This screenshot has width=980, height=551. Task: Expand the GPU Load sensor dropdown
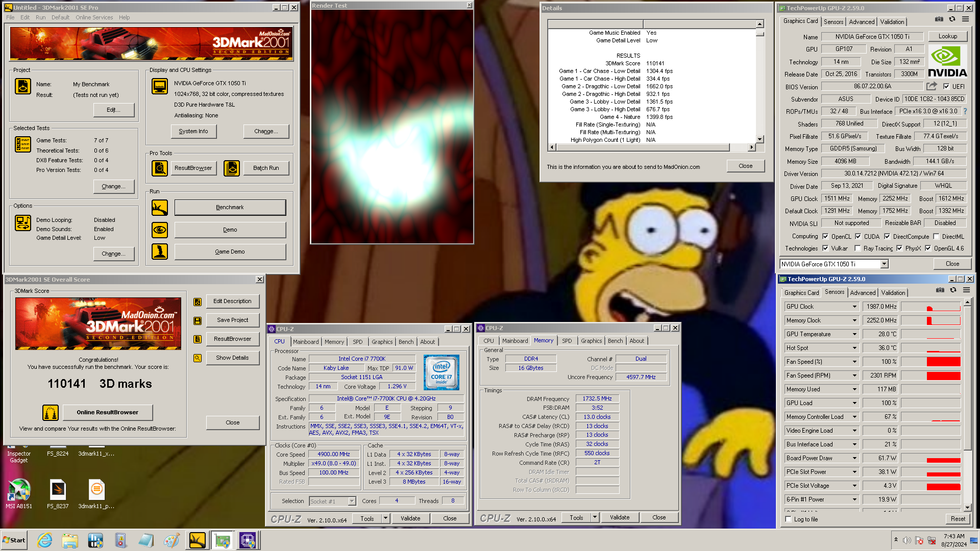click(x=854, y=403)
